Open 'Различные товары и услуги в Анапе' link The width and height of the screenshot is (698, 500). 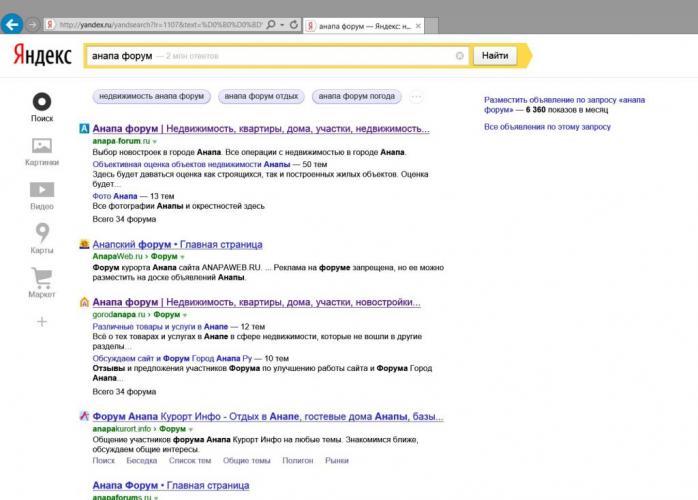[160, 326]
